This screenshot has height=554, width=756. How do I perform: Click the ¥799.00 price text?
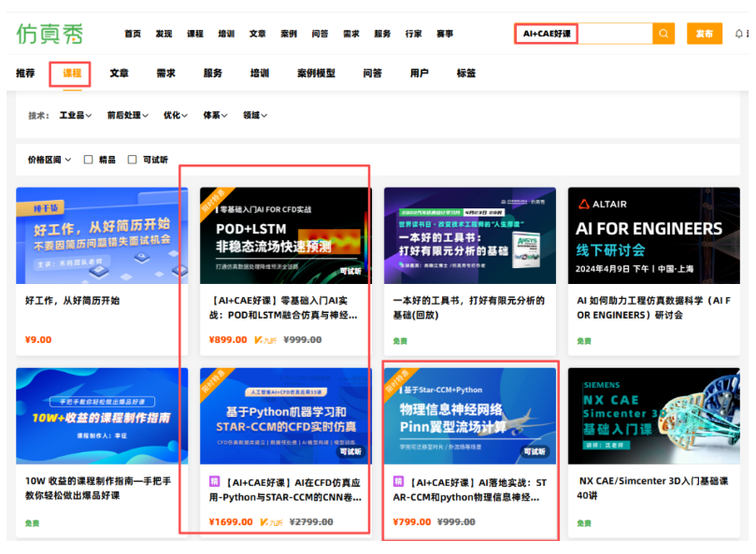412,522
